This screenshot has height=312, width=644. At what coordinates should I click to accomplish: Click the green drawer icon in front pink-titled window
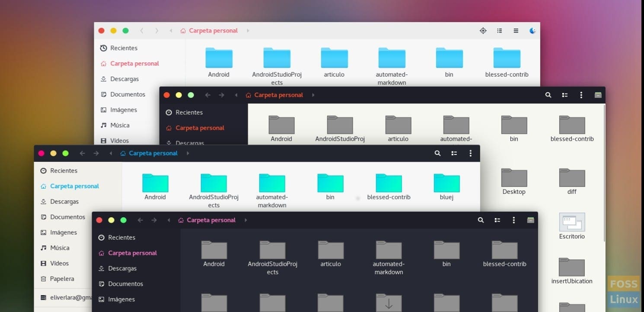pos(531,220)
